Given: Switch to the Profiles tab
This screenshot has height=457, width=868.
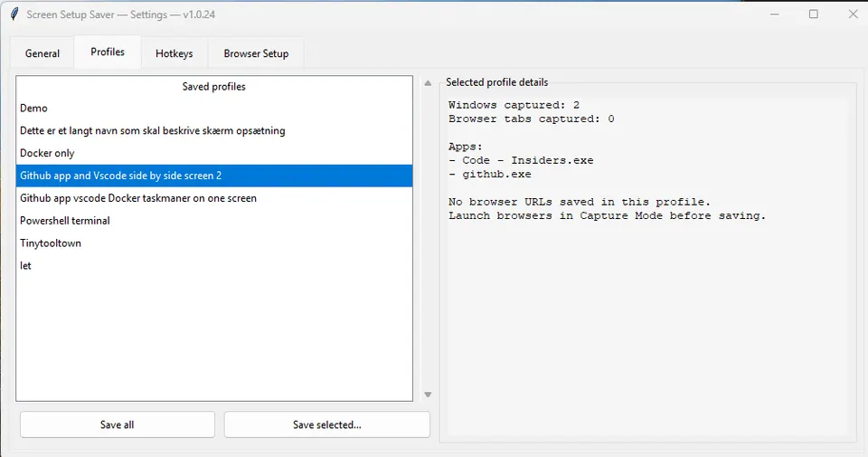Looking at the screenshot, I should pyautogui.click(x=108, y=52).
